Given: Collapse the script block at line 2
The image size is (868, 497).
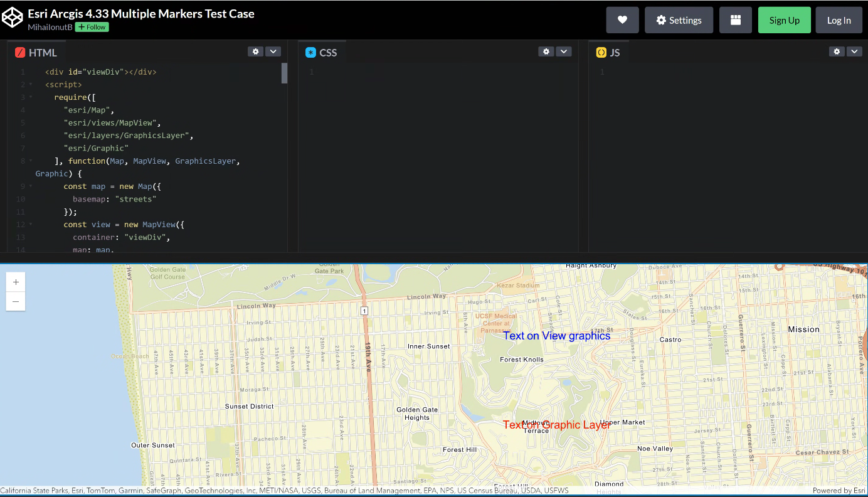Looking at the screenshot, I should (30, 85).
